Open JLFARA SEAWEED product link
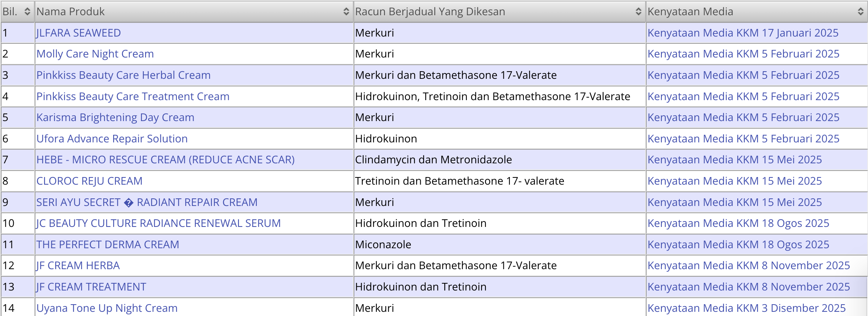Image resolution: width=868 pixels, height=316 pixels. (x=78, y=33)
